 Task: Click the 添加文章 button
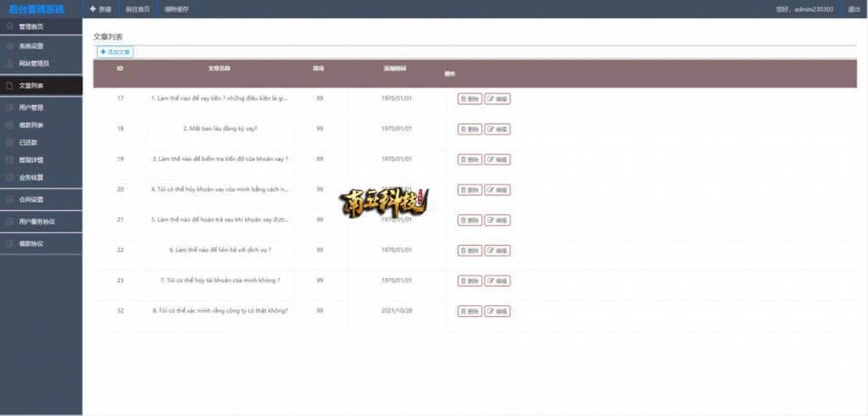[115, 53]
